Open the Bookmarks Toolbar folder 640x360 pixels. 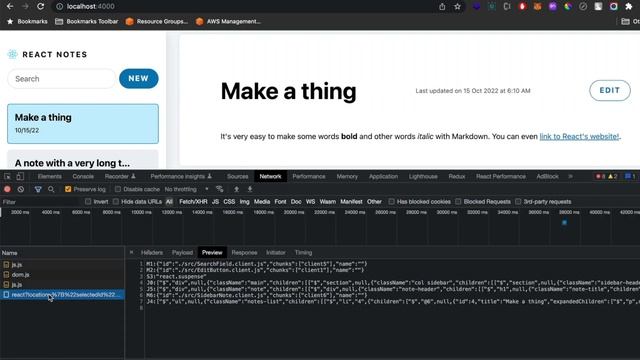87,21
